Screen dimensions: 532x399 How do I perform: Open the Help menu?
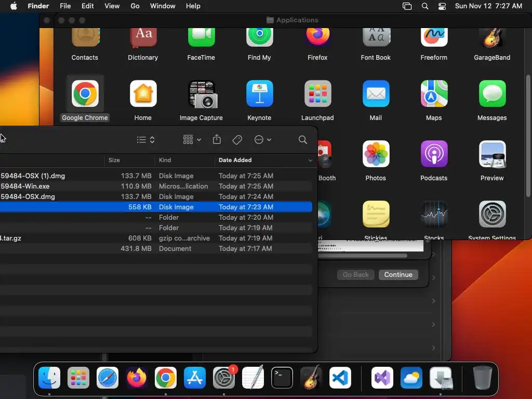(x=193, y=6)
